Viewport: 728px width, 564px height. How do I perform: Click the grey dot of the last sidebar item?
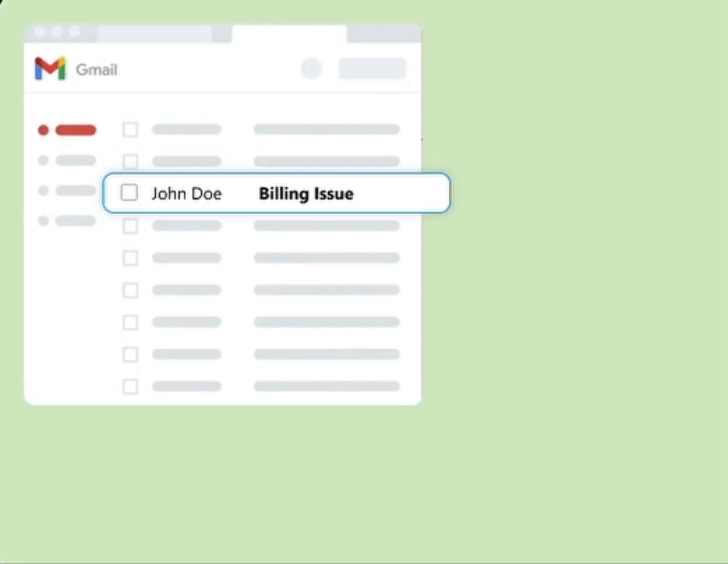(x=43, y=221)
